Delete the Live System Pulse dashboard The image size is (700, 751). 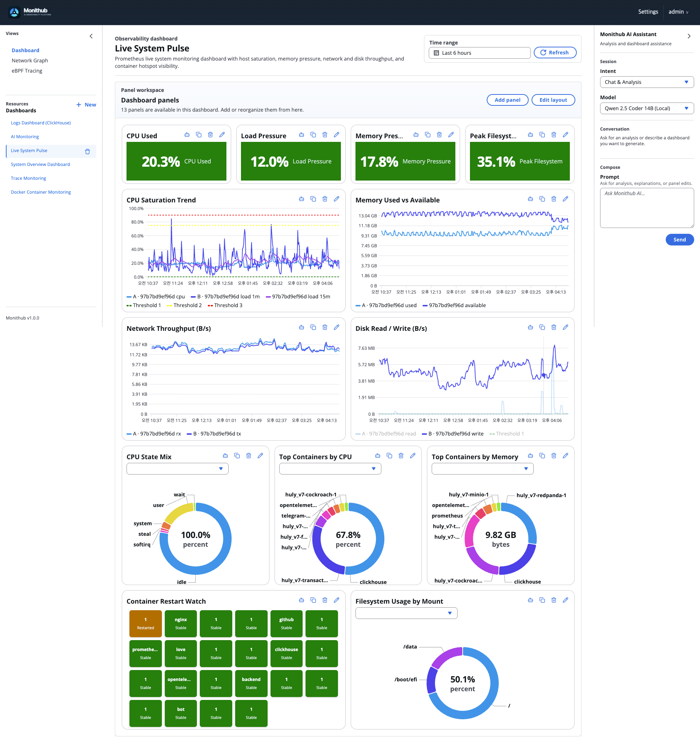click(87, 151)
